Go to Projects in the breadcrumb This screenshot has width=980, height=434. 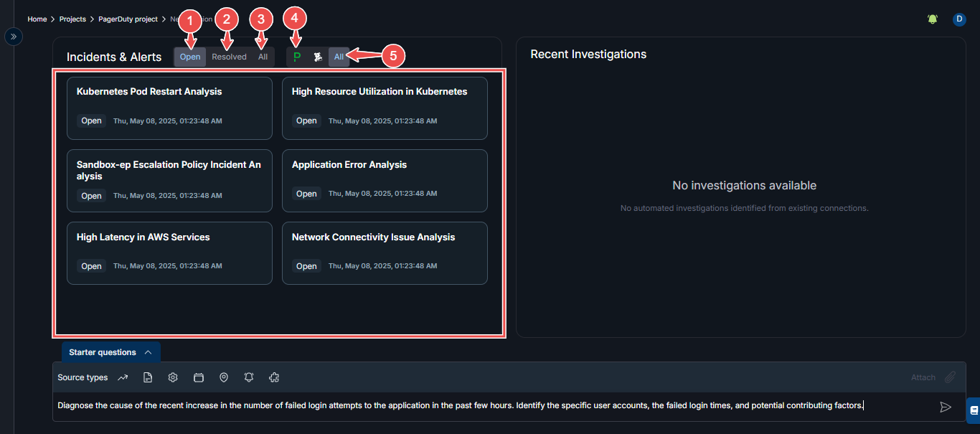tap(72, 19)
